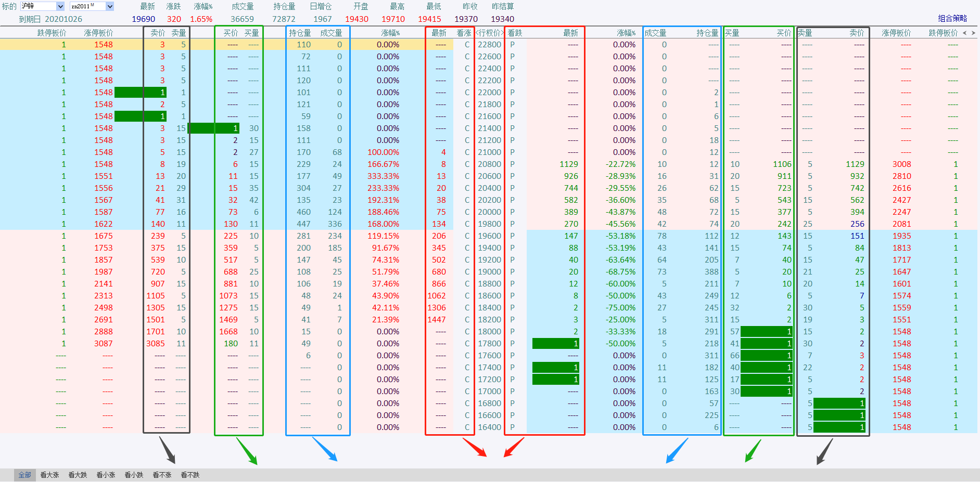Click the call-side 持仓量 column header
Viewport: 980px width, 482px height.
tap(300, 33)
